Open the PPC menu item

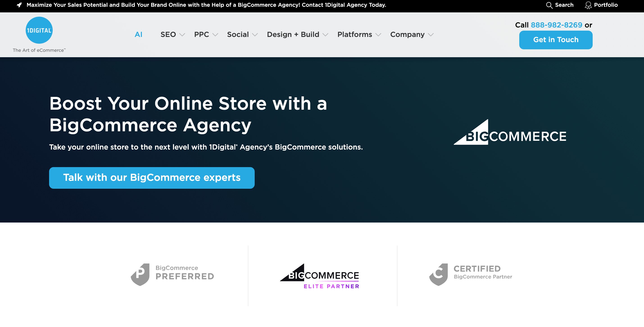(202, 34)
